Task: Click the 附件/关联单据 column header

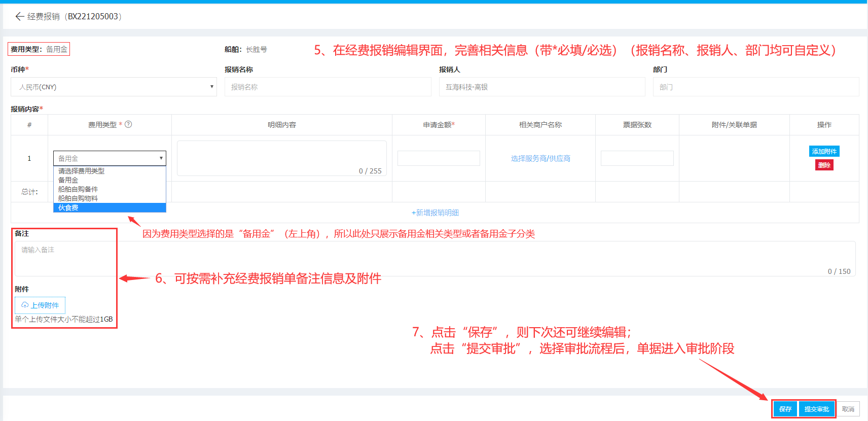Action: [734, 125]
